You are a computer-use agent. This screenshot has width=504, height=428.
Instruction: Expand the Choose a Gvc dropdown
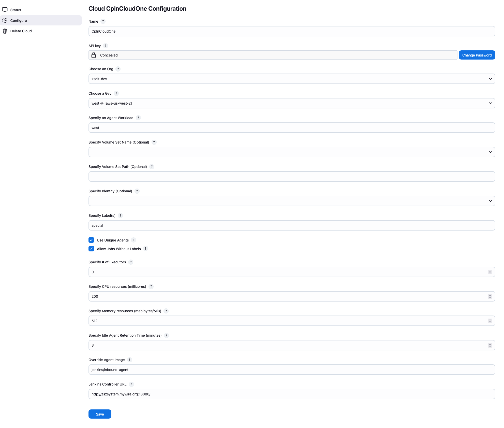pyautogui.click(x=292, y=103)
